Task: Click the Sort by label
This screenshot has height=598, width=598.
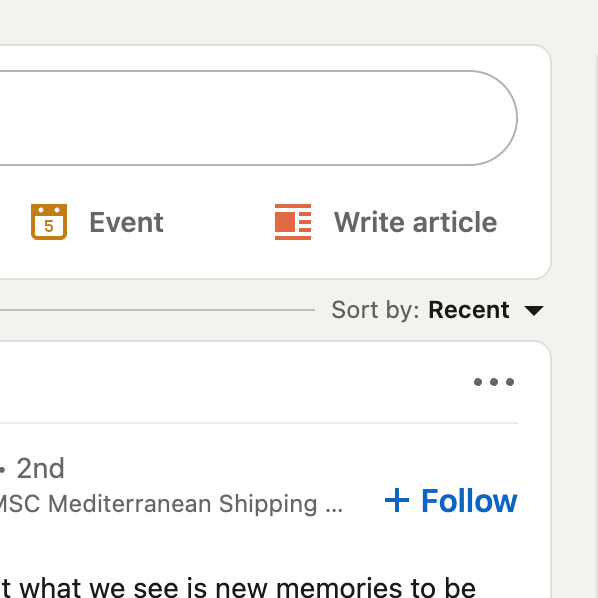Action: tap(375, 310)
